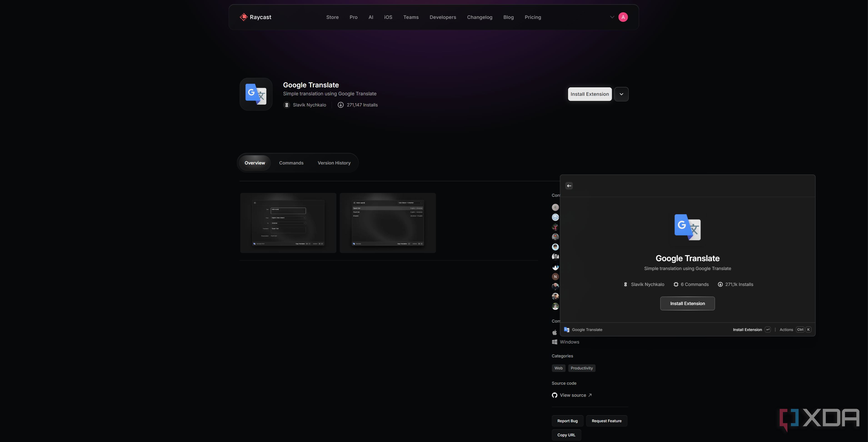868x442 pixels.
Task: Click the Report Bug button
Action: pyautogui.click(x=568, y=421)
